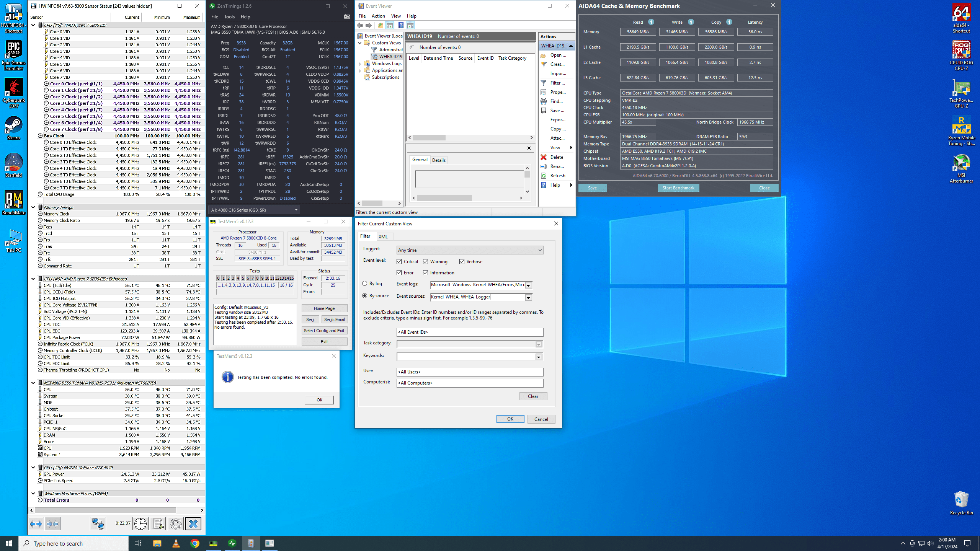Viewport: 980px width, 551px height.
Task: Click Home Page in TestMem5
Action: (x=324, y=308)
